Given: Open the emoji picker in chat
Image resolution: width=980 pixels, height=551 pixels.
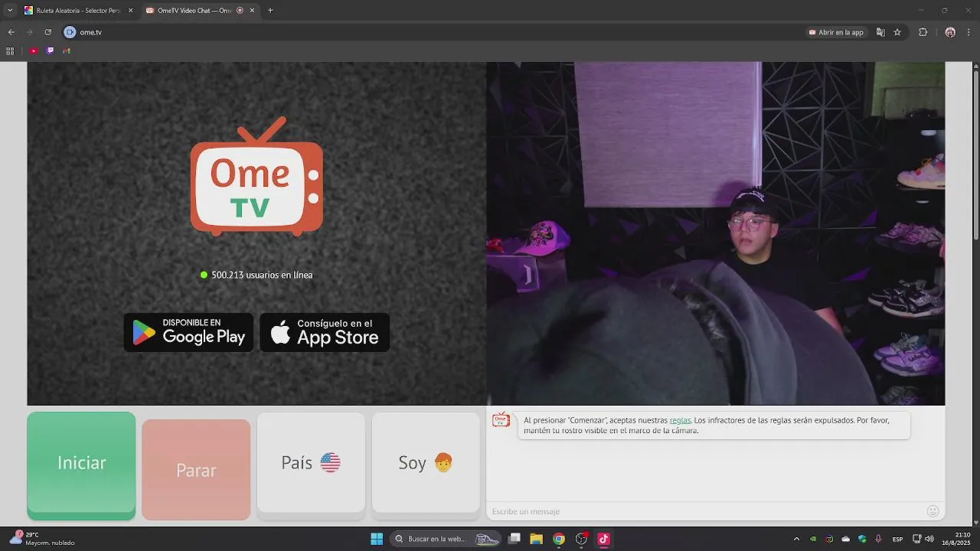Looking at the screenshot, I should coord(933,511).
